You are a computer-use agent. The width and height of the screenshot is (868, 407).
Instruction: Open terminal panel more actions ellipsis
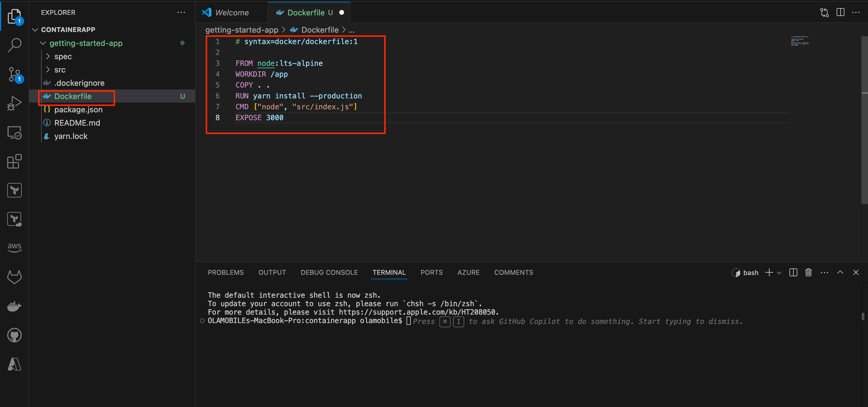[x=825, y=272]
